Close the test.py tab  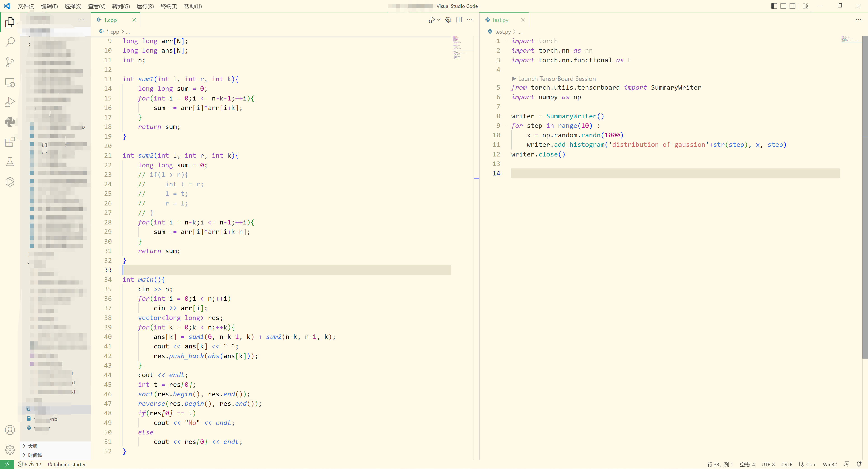pyautogui.click(x=523, y=20)
